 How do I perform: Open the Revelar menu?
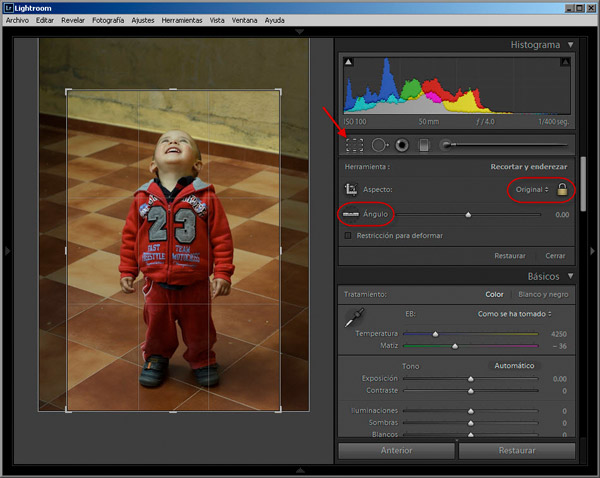pos(73,20)
